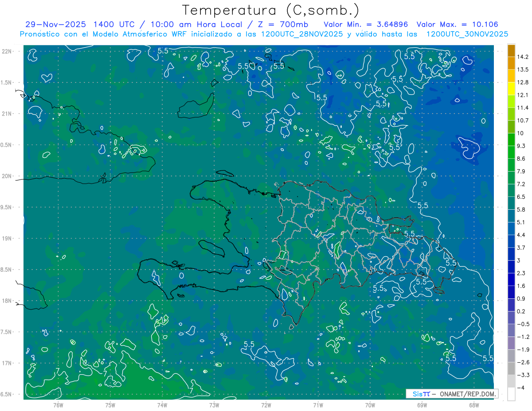Click the longitude axis label "69W"

(422, 405)
